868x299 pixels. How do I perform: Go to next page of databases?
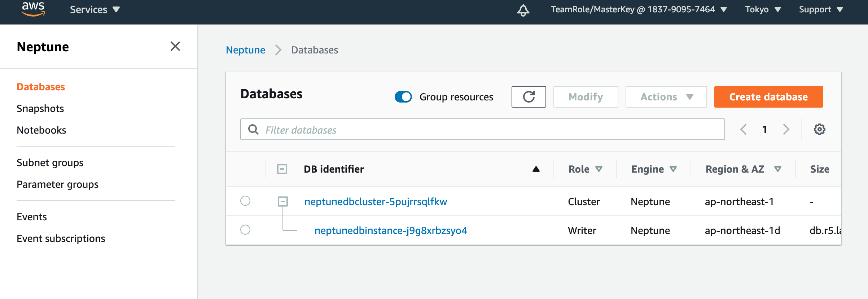coord(786,129)
